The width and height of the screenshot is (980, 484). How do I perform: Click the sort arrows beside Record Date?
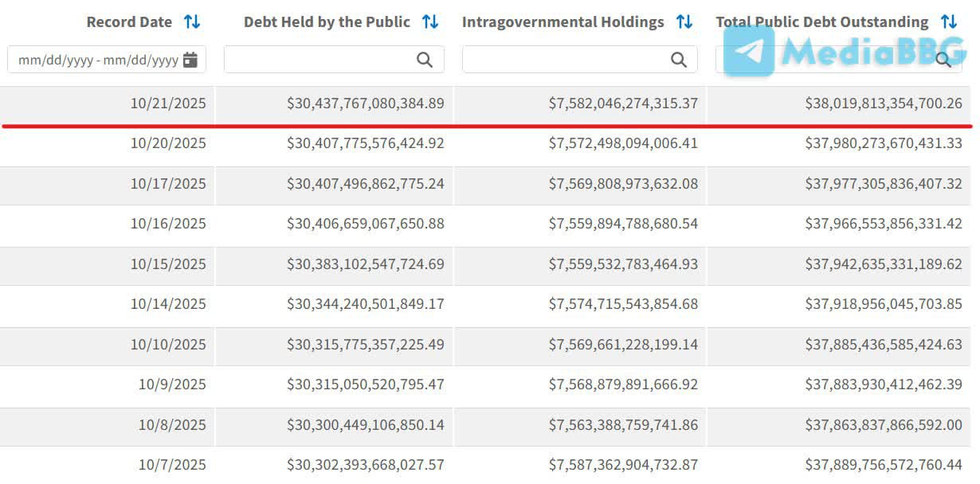pos(192,22)
